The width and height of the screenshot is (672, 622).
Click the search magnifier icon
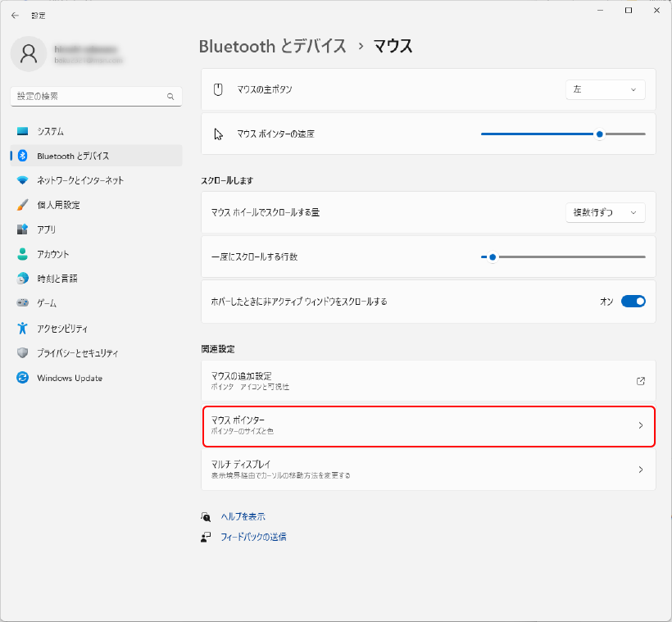point(170,97)
